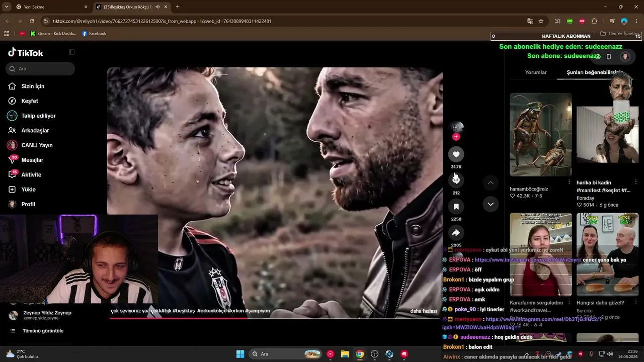
Task: Share the video using the arrow icon
Action: pos(456,233)
